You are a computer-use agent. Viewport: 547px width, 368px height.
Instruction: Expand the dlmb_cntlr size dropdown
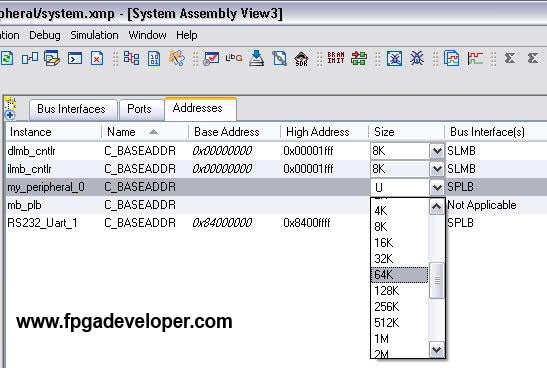(x=436, y=151)
